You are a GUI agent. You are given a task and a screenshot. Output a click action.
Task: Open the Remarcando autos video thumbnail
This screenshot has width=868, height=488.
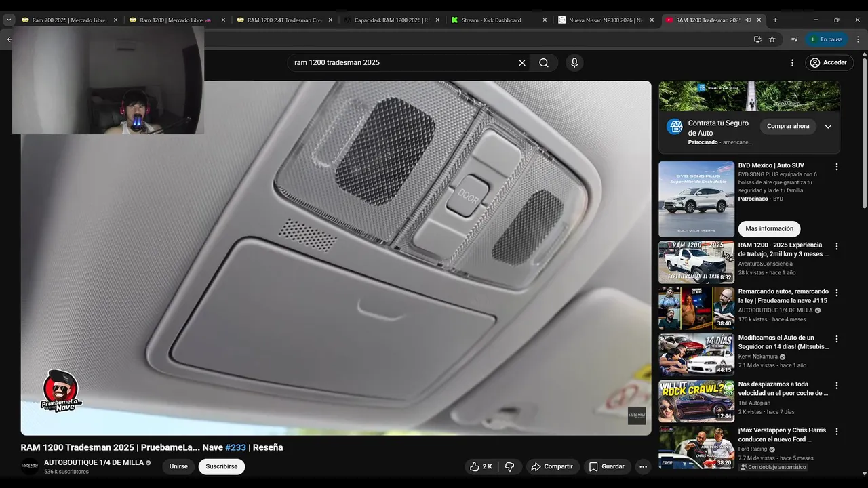[x=696, y=308]
